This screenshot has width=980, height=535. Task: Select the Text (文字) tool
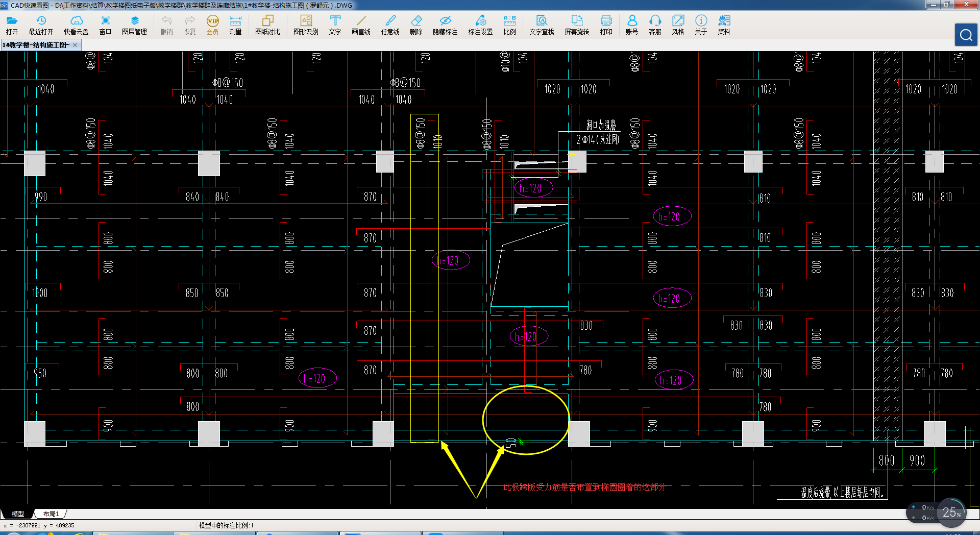tap(335, 25)
